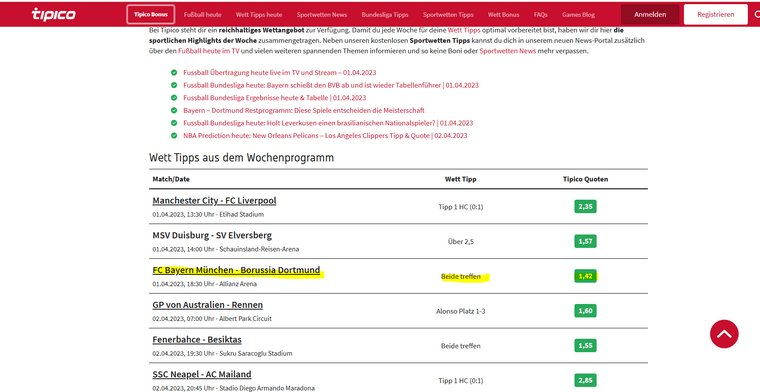Open Bundesliga Tipps navigation item
The image size is (760, 392).
(385, 15)
